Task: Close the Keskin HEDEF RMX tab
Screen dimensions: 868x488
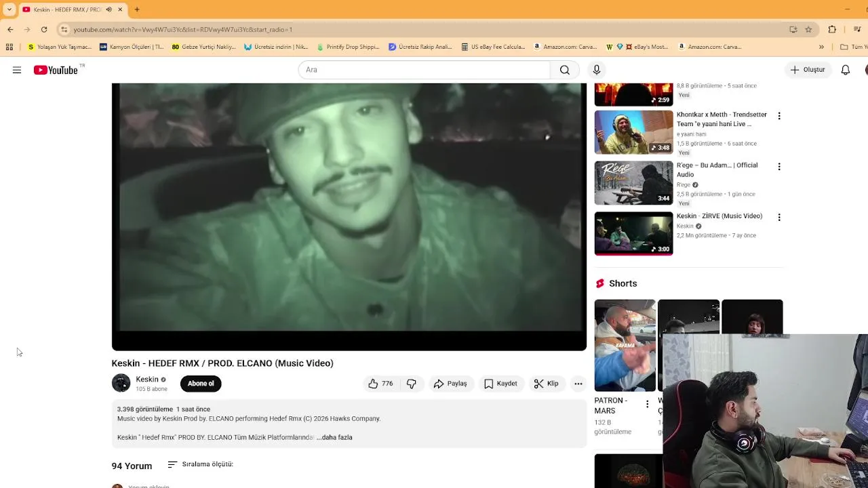Action: tap(120, 9)
